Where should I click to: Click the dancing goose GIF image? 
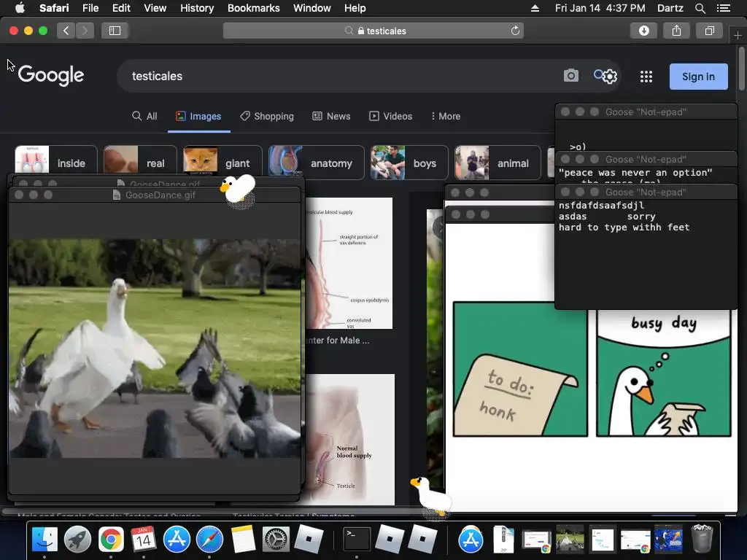(155, 348)
